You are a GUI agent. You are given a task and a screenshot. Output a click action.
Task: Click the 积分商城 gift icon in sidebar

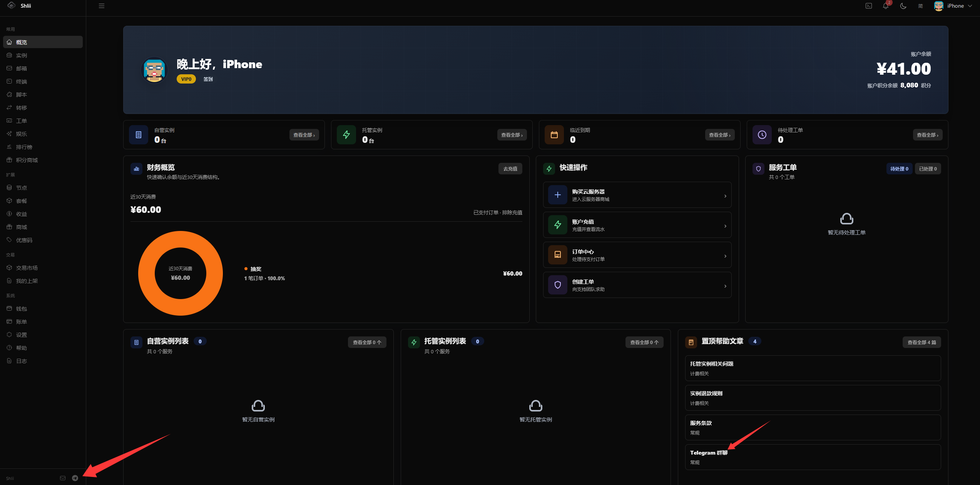coord(9,160)
